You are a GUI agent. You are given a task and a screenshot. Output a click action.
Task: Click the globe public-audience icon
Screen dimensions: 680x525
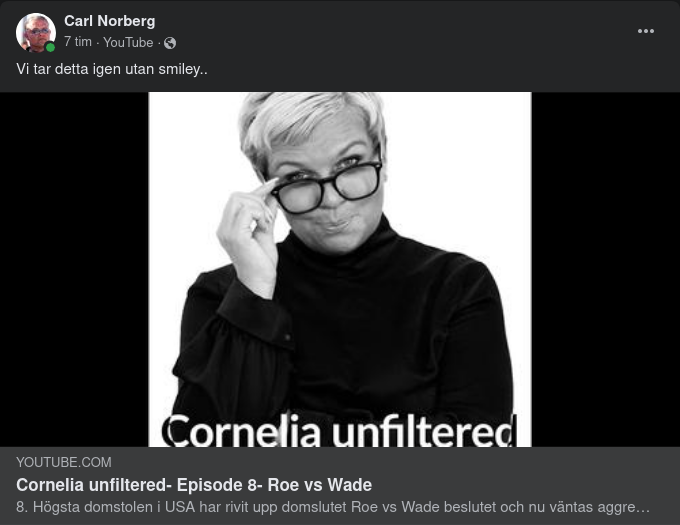170,43
